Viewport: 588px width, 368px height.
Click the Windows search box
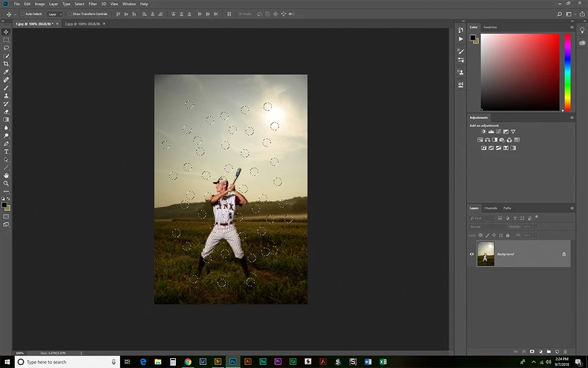click(x=67, y=362)
